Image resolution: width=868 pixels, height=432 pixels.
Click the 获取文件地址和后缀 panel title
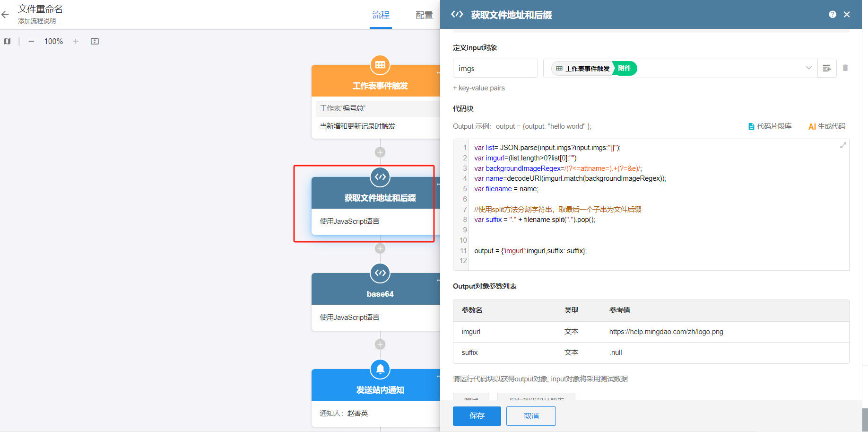pyautogui.click(x=511, y=15)
